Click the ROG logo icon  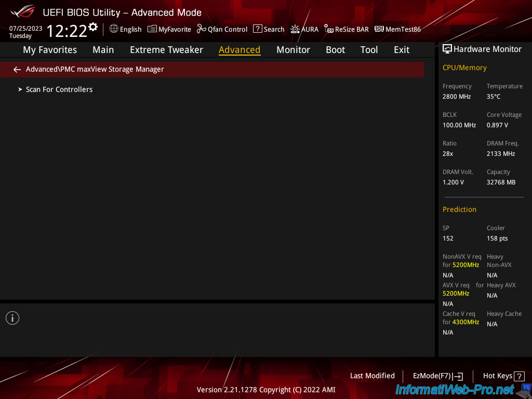(23, 11)
